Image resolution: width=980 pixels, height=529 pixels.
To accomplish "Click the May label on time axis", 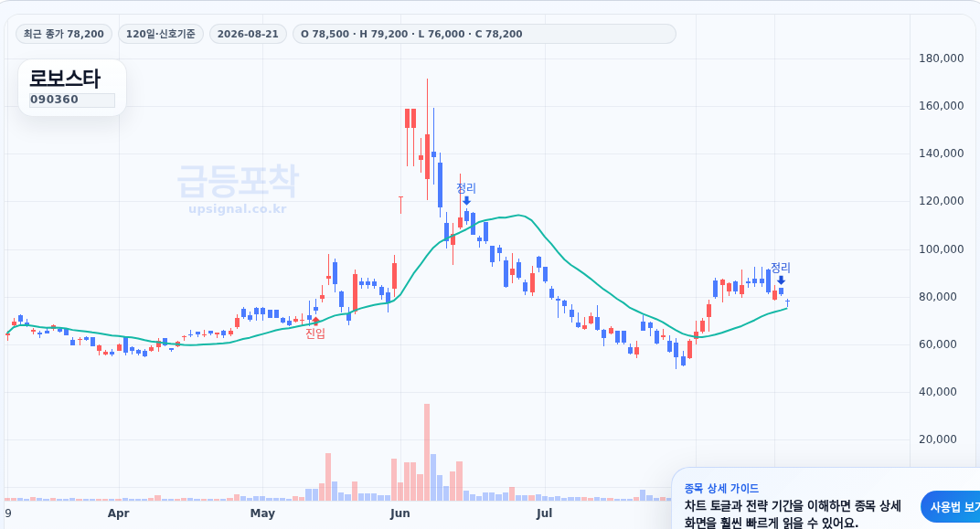I will point(262,513).
